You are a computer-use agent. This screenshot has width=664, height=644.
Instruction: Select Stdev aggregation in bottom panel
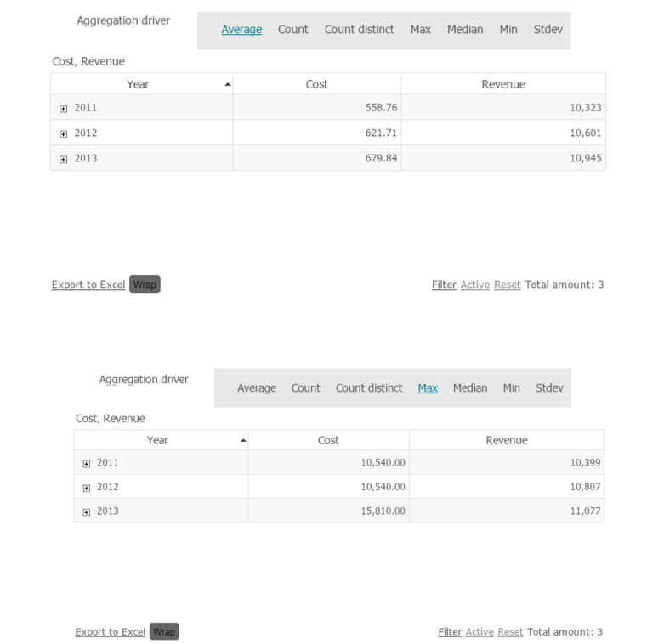[549, 388]
